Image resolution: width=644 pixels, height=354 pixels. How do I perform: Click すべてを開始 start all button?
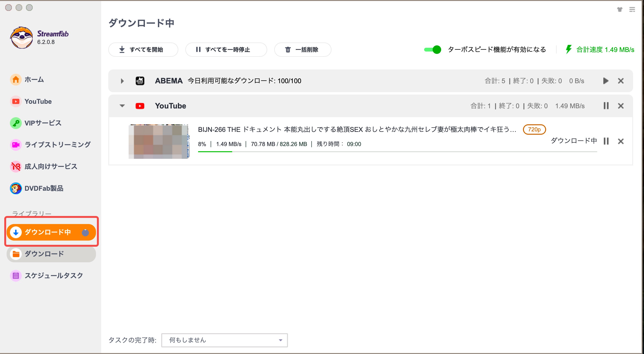(143, 49)
